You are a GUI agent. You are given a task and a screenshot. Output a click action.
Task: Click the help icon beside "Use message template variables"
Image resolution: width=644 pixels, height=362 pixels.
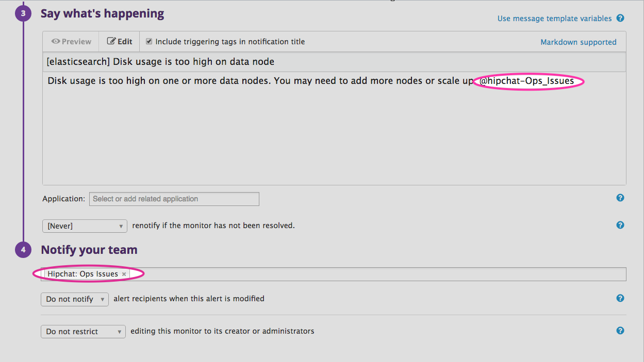coord(620,18)
